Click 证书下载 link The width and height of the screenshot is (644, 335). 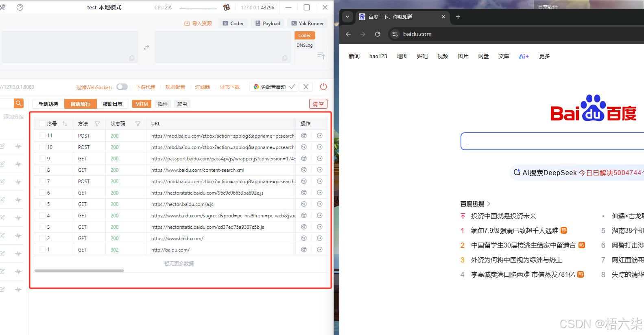230,87
